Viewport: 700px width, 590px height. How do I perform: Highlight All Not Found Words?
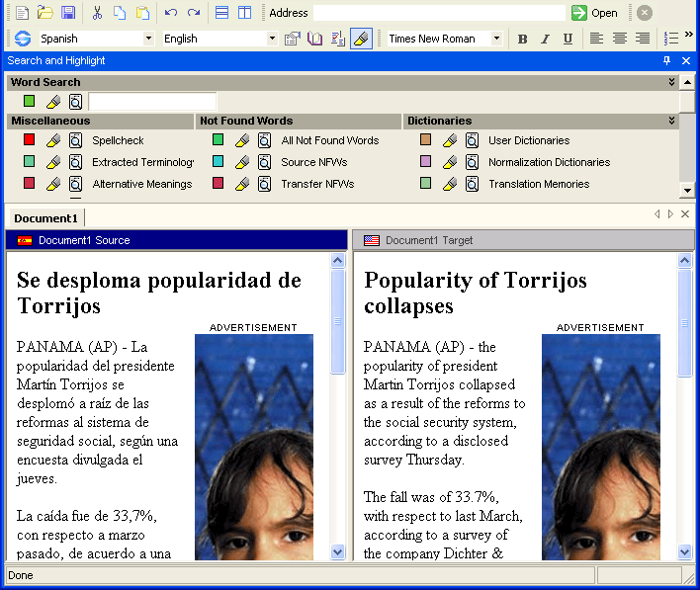(x=242, y=140)
